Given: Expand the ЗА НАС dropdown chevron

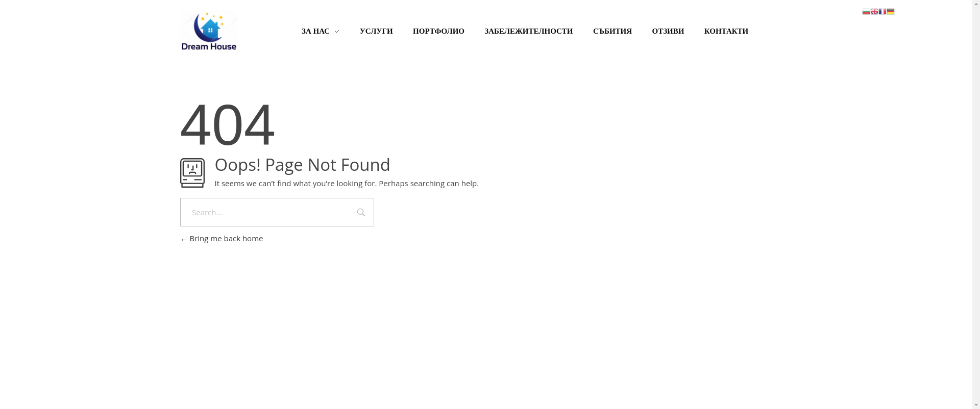Looking at the screenshot, I should (x=336, y=32).
